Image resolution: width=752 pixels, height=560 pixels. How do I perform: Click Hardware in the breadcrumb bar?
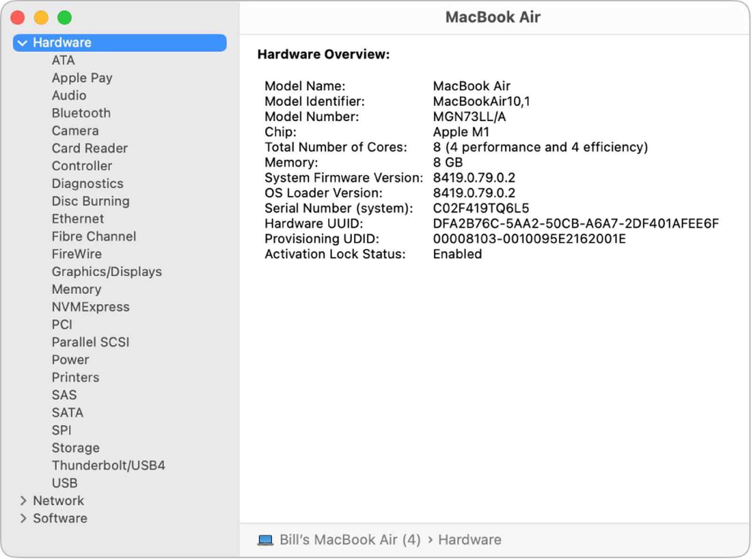[469, 540]
